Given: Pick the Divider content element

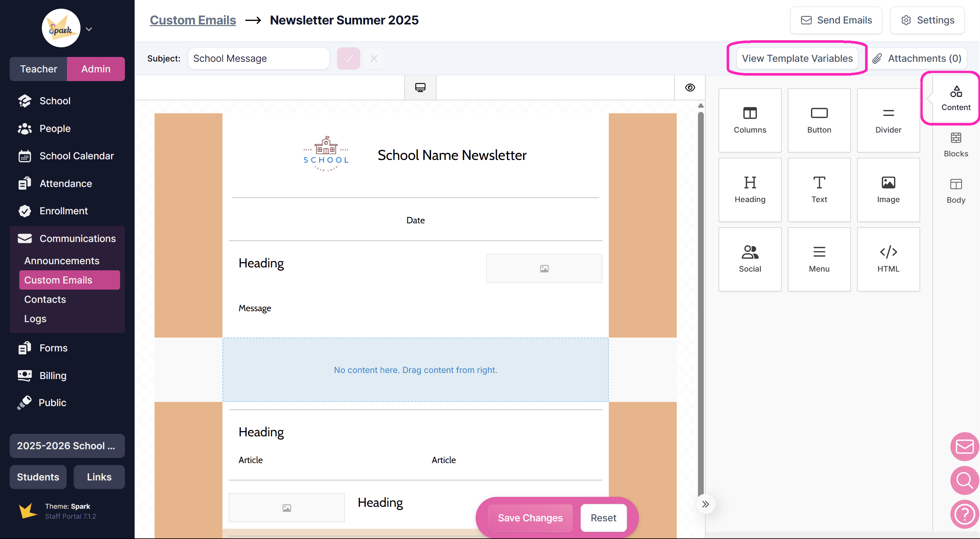Looking at the screenshot, I should point(888,120).
